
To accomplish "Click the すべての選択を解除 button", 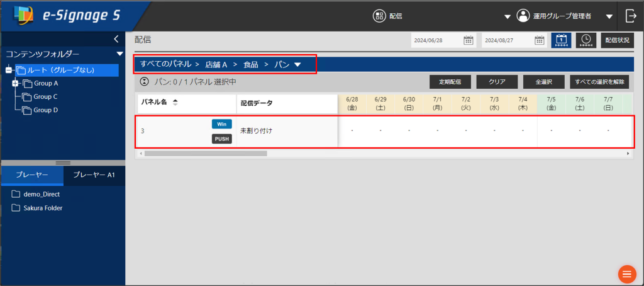I will click(x=599, y=82).
